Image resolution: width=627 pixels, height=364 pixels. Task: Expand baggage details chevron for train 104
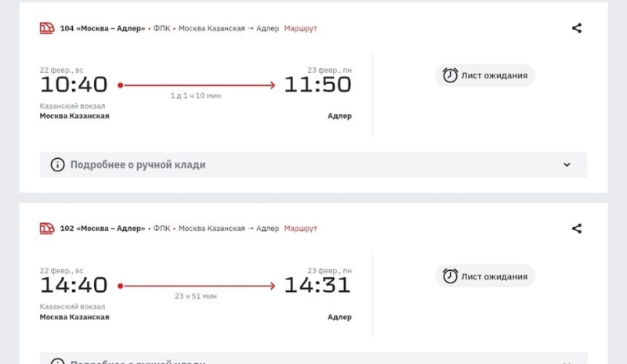(567, 164)
